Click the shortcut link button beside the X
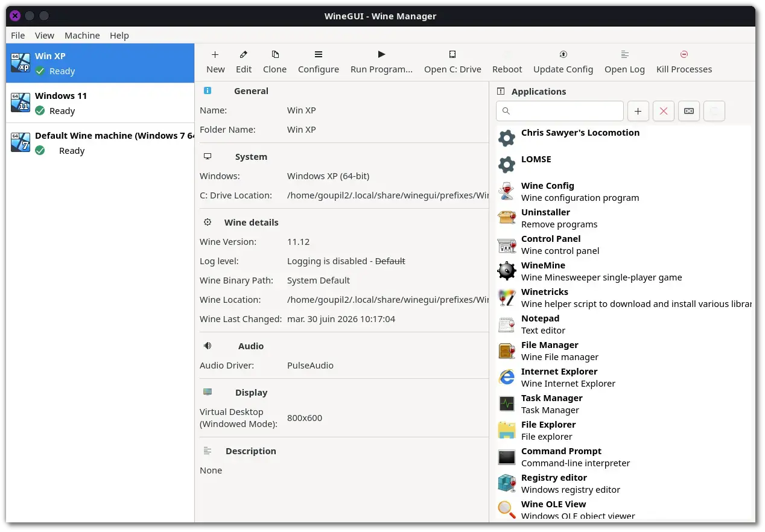 pyautogui.click(x=689, y=111)
